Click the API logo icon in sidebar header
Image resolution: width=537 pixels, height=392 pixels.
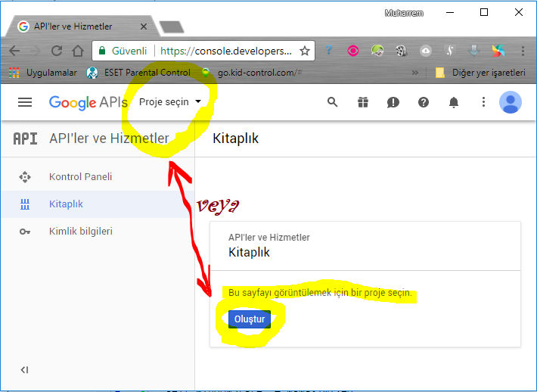click(x=26, y=138)
